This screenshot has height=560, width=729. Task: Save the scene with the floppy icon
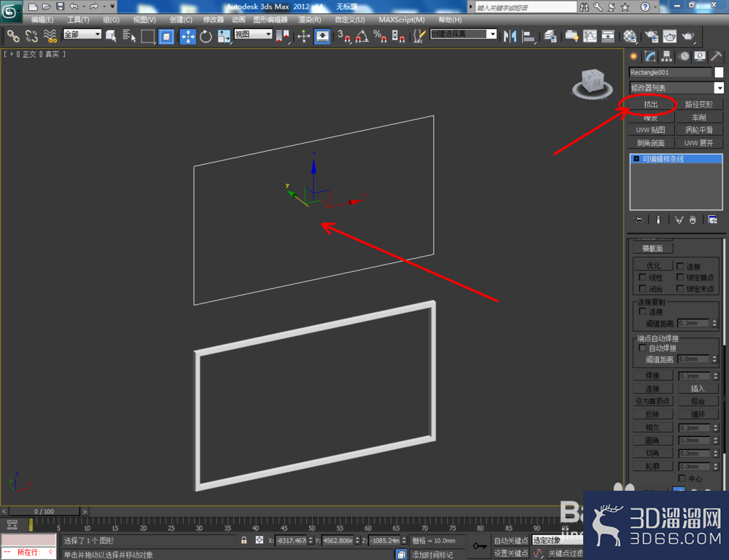tap(60, 7)
